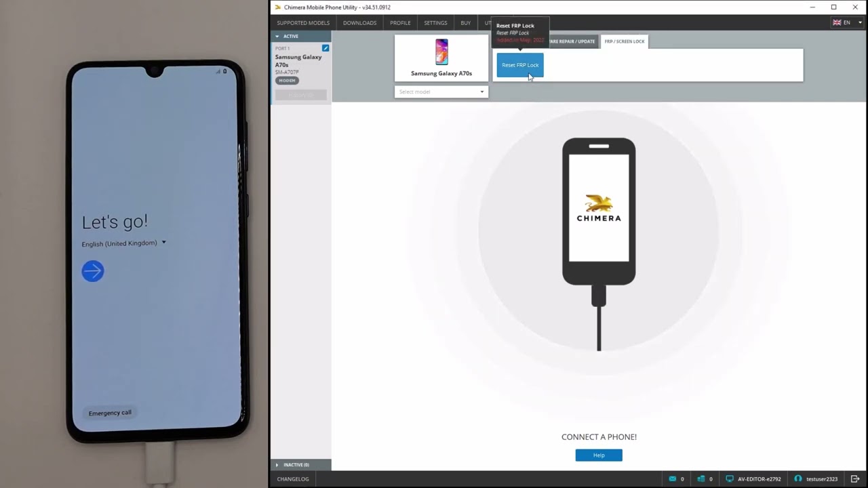Open the EN language dropdown
Screen dimensions: 868x488
pyautogui.click(x=848, y=22)
